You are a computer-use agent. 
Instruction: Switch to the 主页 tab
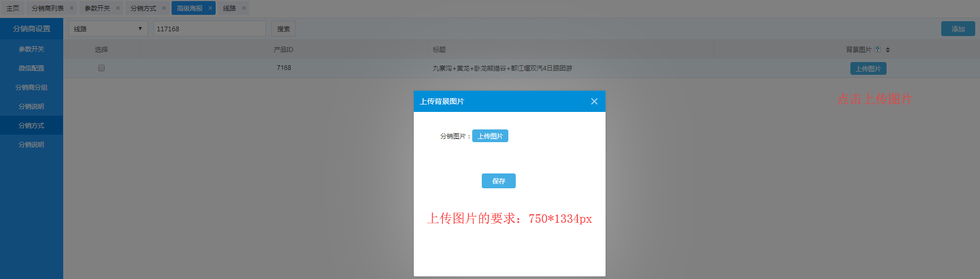[13, 8]
